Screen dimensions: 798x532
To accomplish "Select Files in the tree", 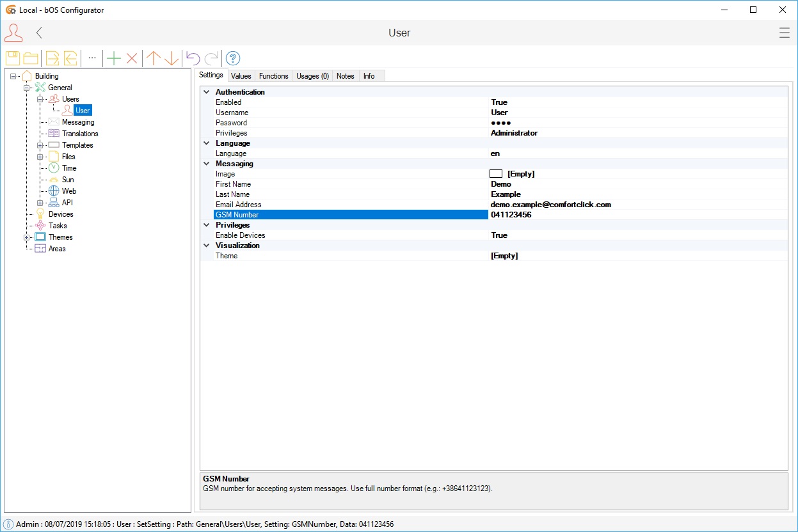I will (x=68, y=157).
